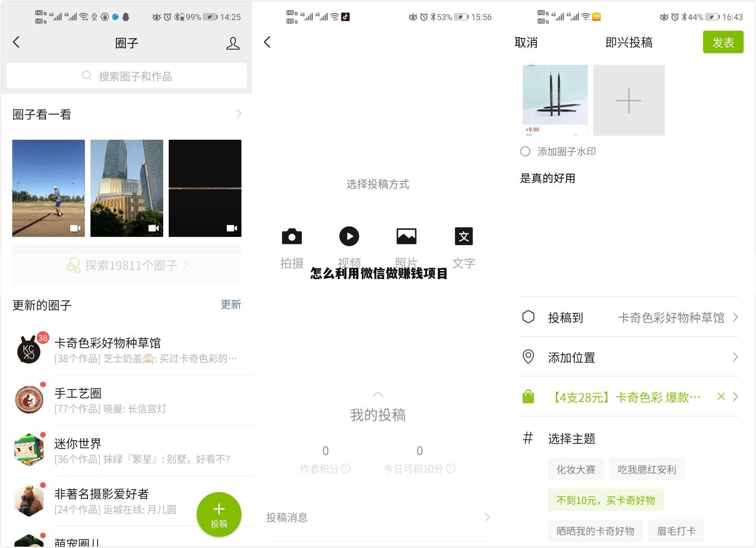Click info icon beside 作者积分
Viewport: 756px width, 548px height.
[x=346, y=469]
